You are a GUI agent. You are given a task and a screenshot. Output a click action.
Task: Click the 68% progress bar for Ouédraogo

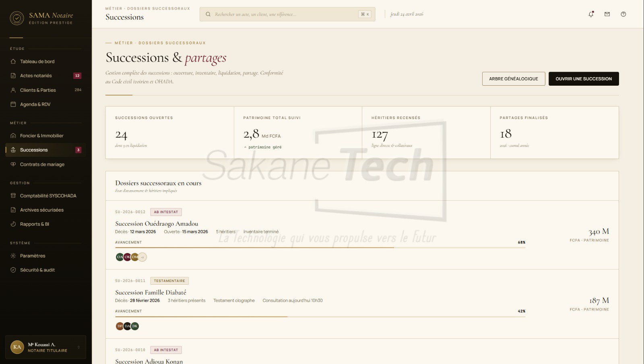[x=320, y=247]
